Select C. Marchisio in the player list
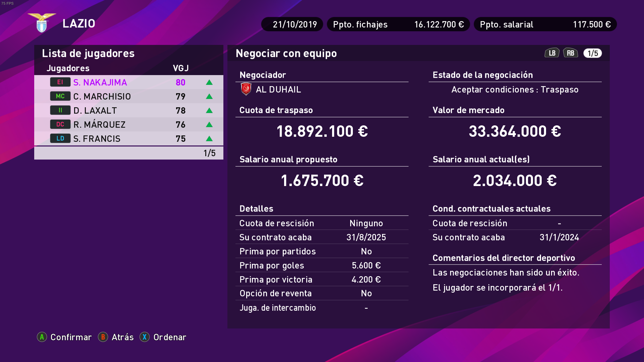This screenshot has width=644, height=362. (x=102, y=97)
